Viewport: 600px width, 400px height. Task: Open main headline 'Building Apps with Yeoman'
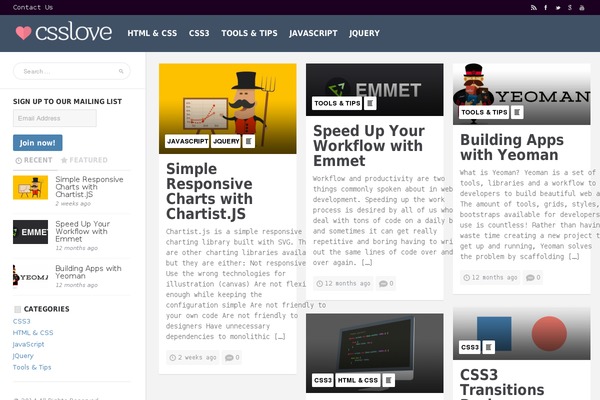[512, 147]
